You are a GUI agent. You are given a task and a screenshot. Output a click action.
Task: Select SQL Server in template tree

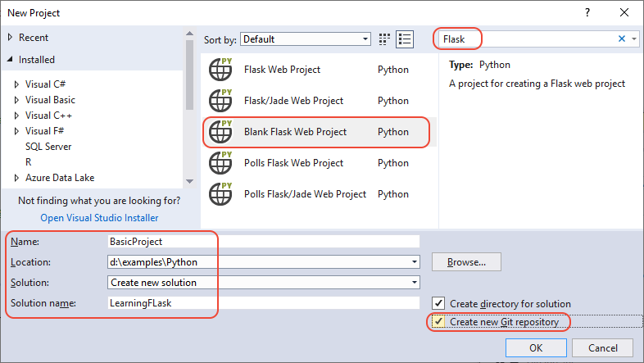pos(48,147)
